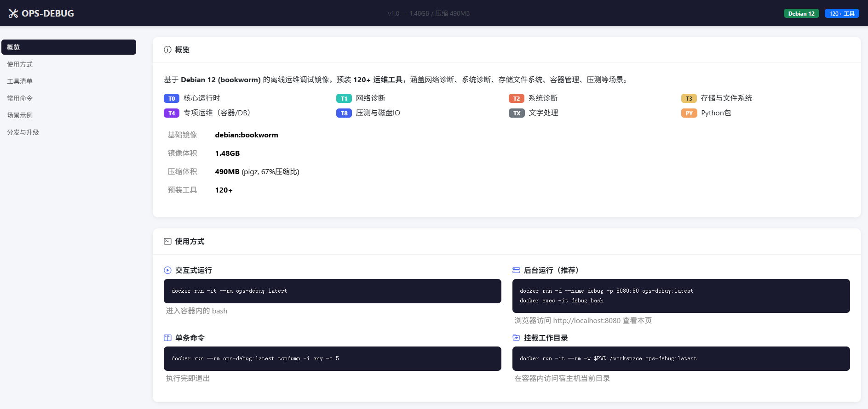Click the 文字处理 category label

pyautogui.click(x=543, y=113)
